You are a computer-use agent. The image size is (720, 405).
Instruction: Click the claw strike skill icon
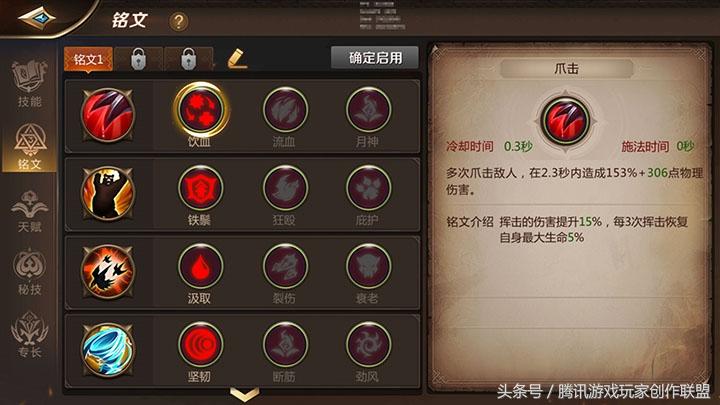pos(108,115)
